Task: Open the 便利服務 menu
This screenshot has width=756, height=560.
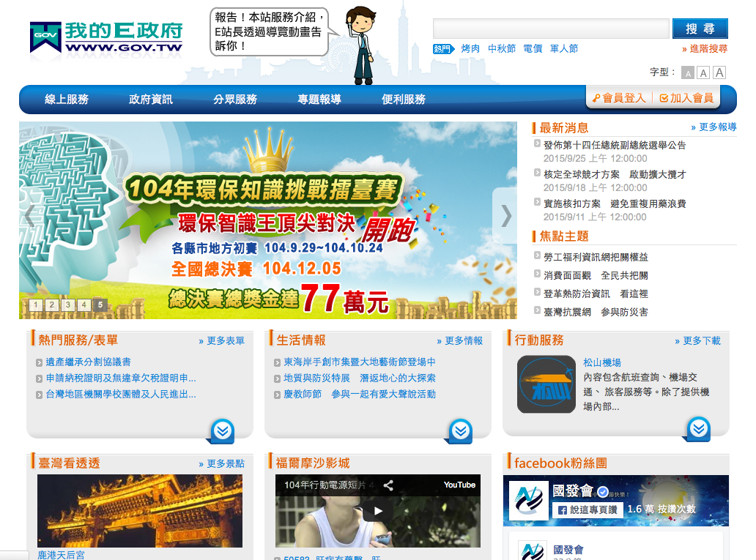Action: 404,100
